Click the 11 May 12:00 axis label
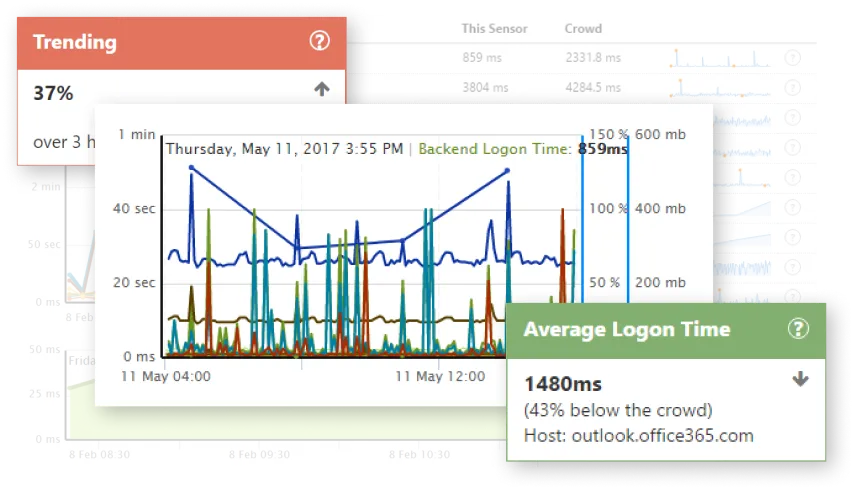 point(440,376)
